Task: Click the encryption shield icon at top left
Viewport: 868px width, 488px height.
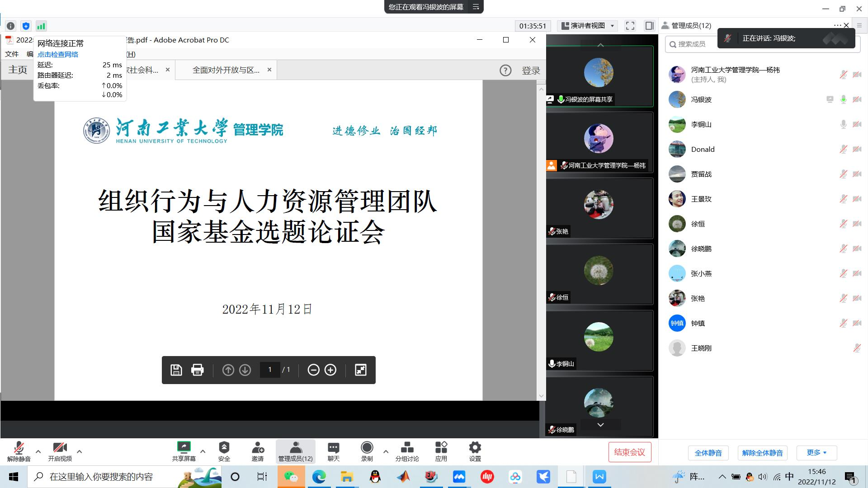Action: click(x=26, y=26)
